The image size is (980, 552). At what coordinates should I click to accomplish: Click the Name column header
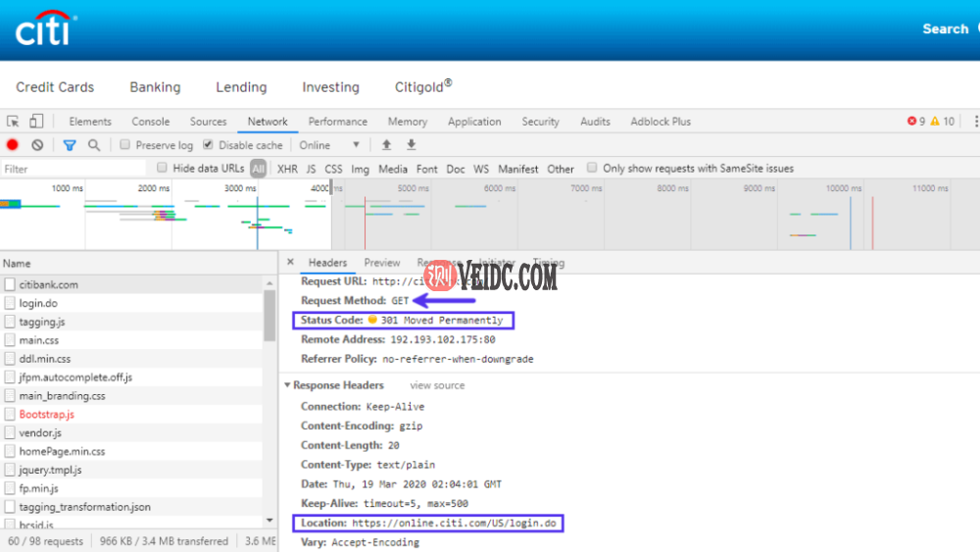pos(139,263)
